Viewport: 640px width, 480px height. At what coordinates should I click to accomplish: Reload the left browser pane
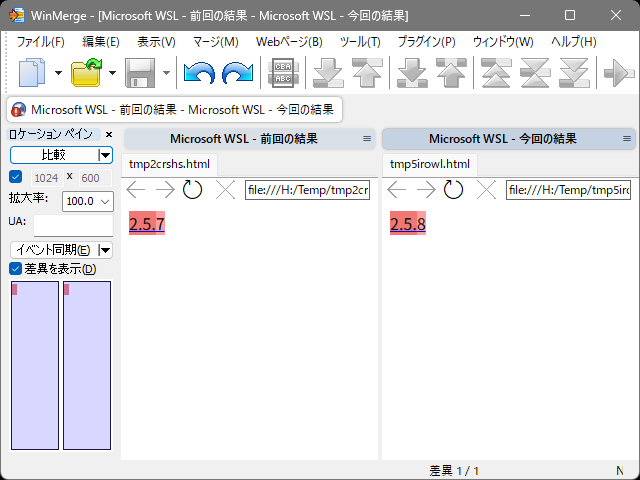(x=192, y=190)
